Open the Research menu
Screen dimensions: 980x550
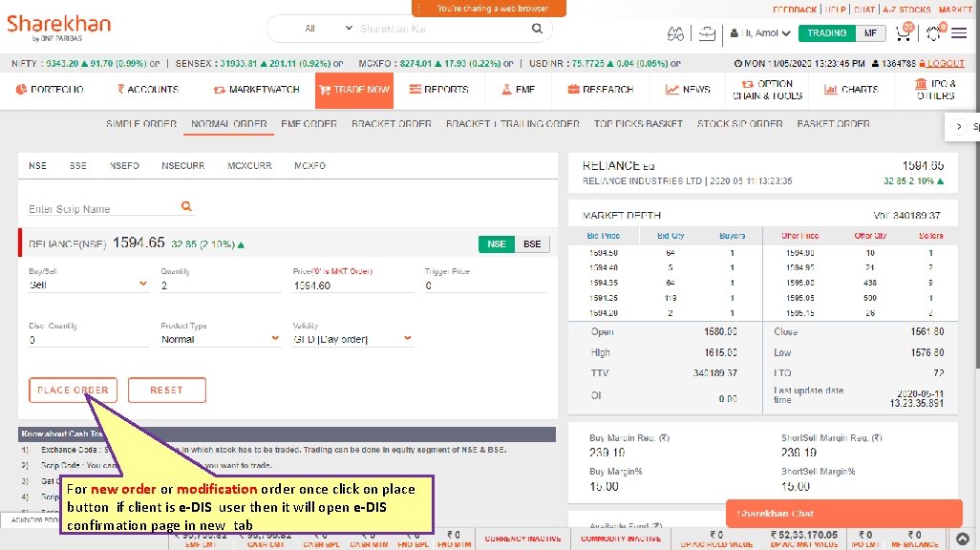[601, 90]
